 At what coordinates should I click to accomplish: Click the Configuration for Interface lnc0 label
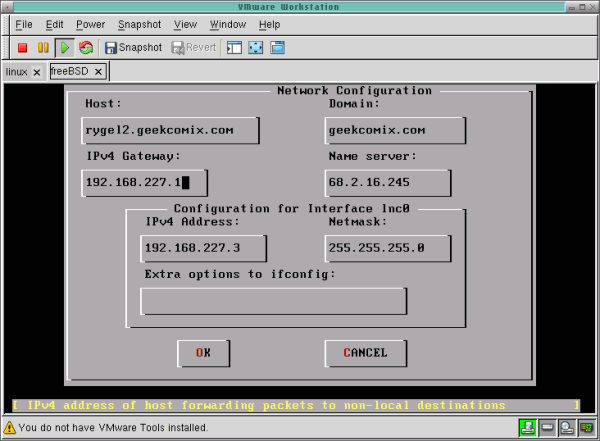[x=292, y=209]
